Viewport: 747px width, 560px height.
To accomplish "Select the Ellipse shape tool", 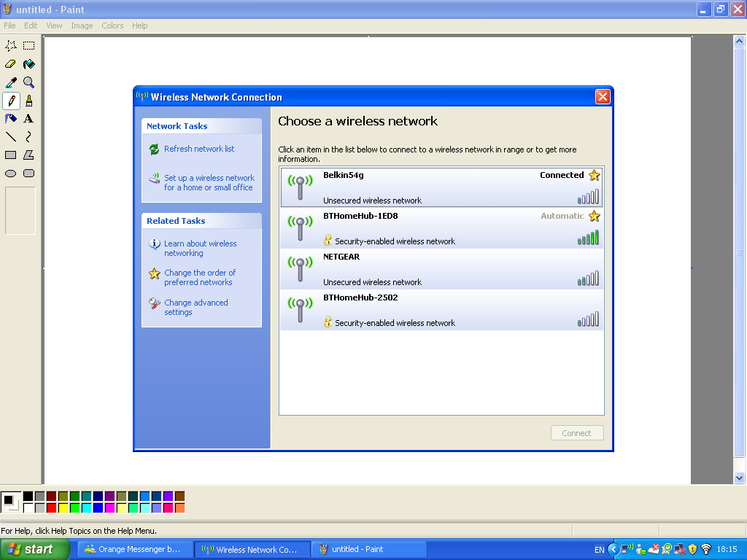I will (11, 174).
